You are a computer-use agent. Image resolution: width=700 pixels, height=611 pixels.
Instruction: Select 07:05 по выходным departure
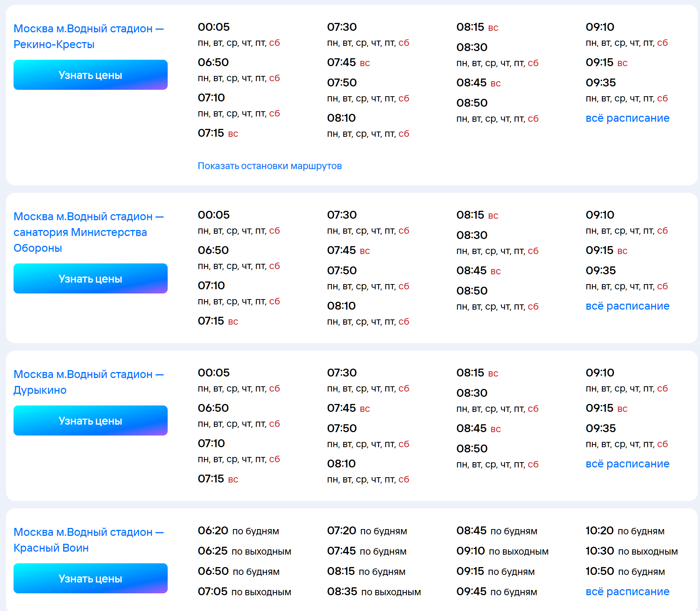tap(244, 591)
